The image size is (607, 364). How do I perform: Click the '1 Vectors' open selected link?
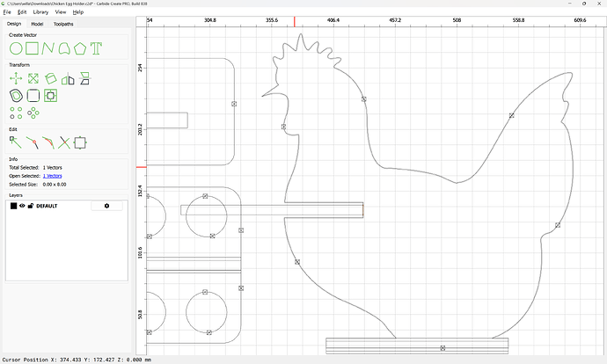tap(53, 176)
